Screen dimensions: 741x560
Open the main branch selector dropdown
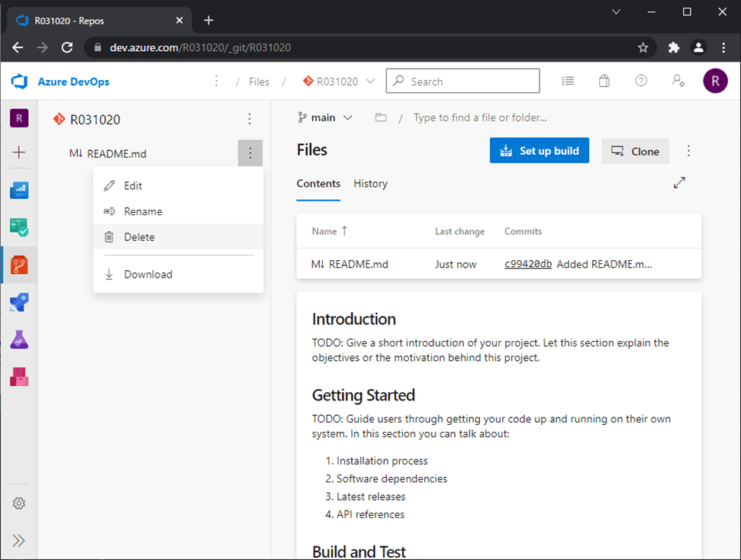point(324,117)
